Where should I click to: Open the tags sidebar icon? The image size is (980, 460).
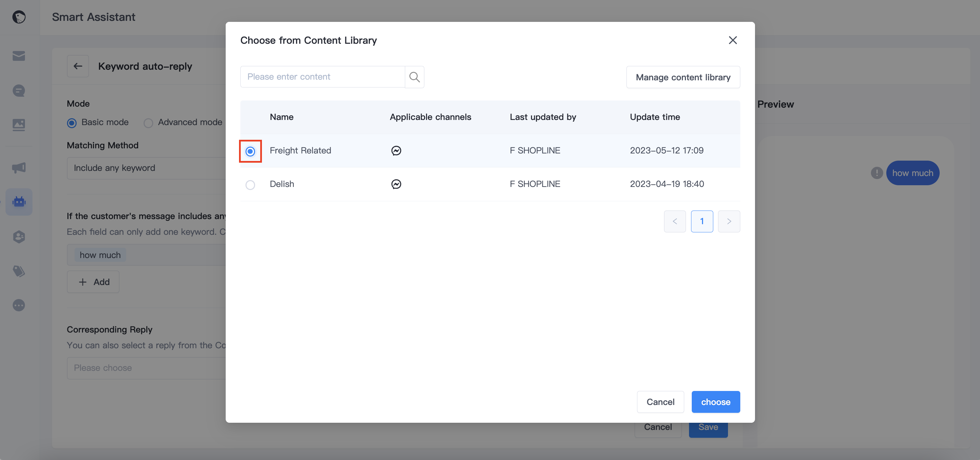pyautogui.click(x=19, y=271)
